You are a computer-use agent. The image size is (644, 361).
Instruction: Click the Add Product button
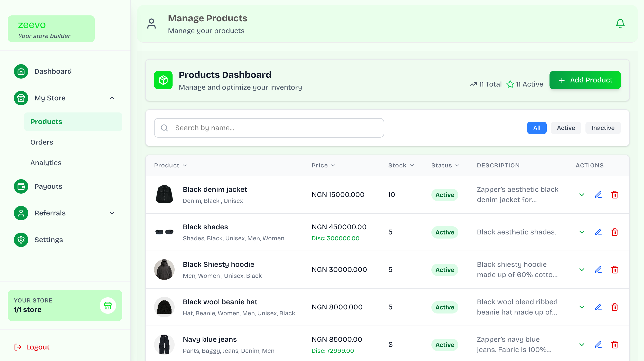(585, 80)
